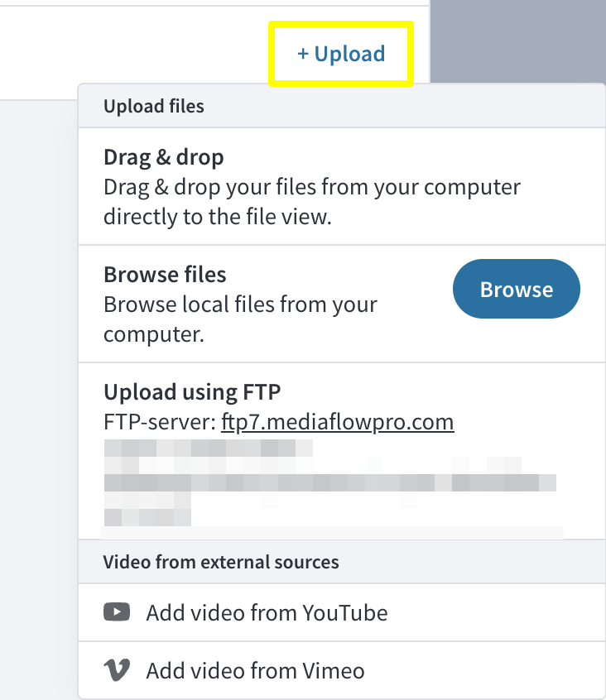This screenshot has width=606, height=700.
Task: Click the YouTube play icon
Action: 117,612
